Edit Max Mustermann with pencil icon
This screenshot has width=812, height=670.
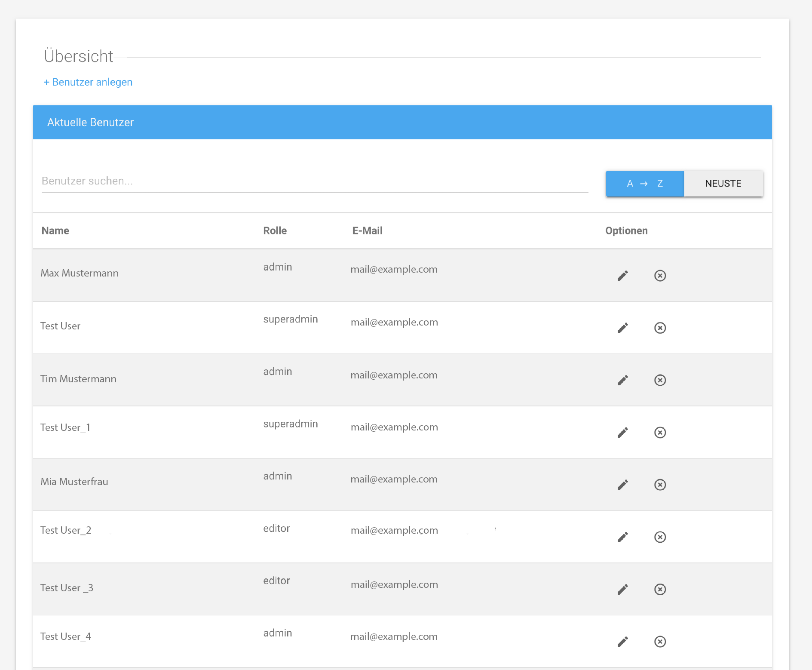[x=622, y=276]
